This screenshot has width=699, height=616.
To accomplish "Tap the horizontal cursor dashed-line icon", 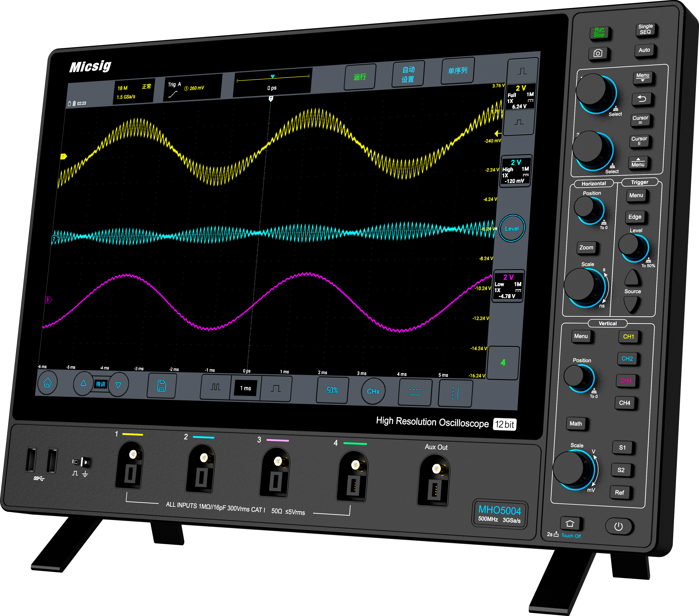I will (x=415, y=392).
